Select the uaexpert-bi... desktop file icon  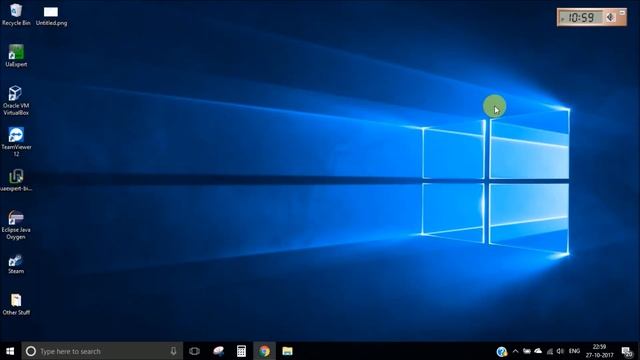pyautogui.click(x=16, y=180)
